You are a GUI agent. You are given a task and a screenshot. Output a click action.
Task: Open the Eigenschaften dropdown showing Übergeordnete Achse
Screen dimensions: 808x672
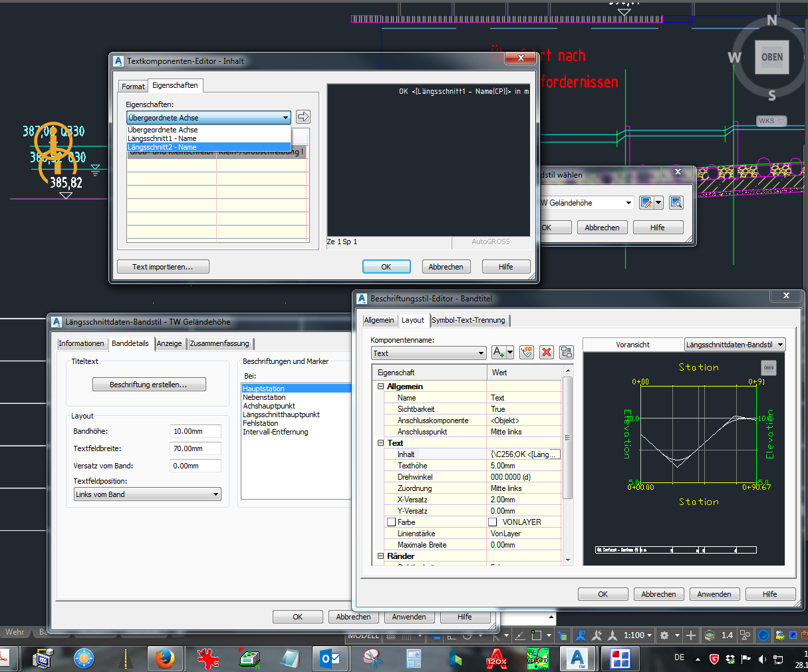click(x=209, y=118)
